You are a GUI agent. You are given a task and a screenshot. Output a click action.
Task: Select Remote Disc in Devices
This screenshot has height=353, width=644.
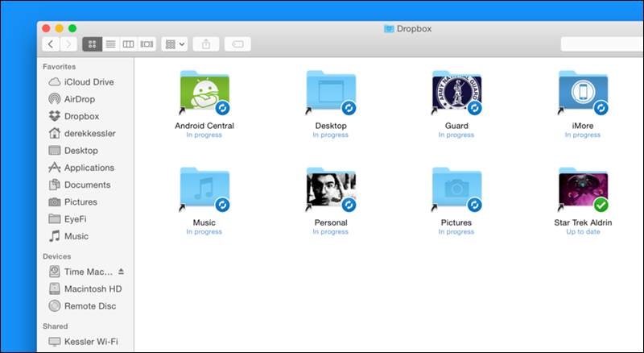[82, 306]
